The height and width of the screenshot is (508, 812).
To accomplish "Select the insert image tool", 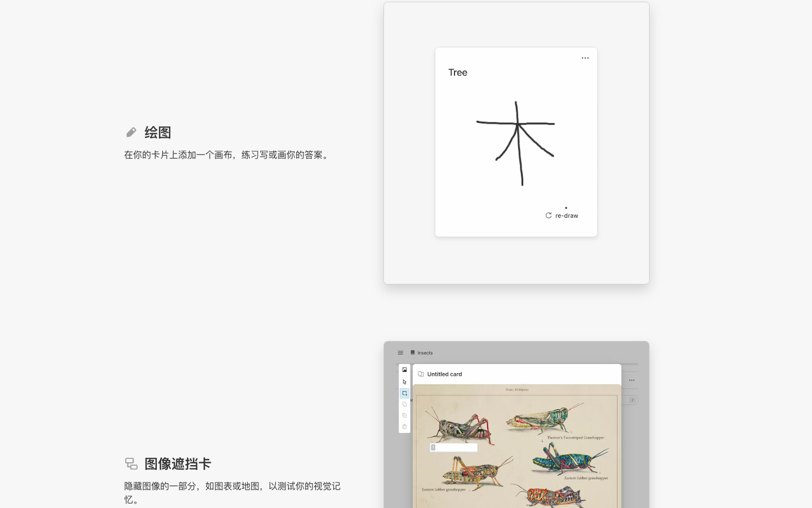I will [404, 370].
